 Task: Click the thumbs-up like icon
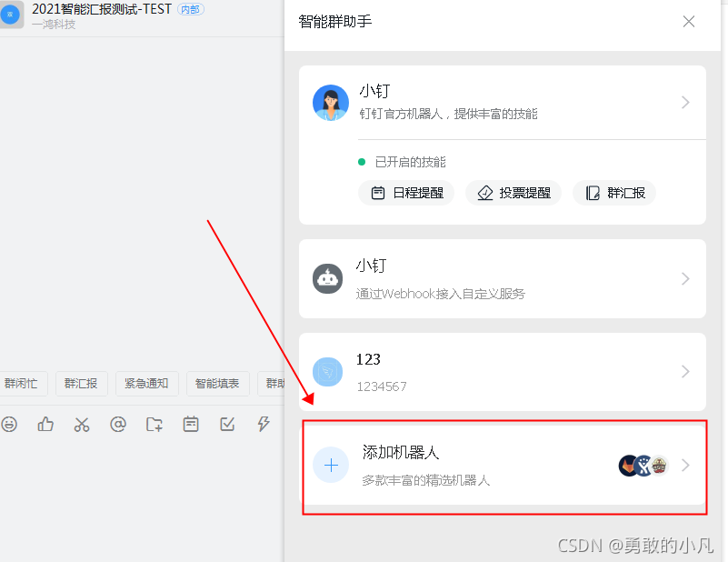pyautogui.click(x=45, y=424)
